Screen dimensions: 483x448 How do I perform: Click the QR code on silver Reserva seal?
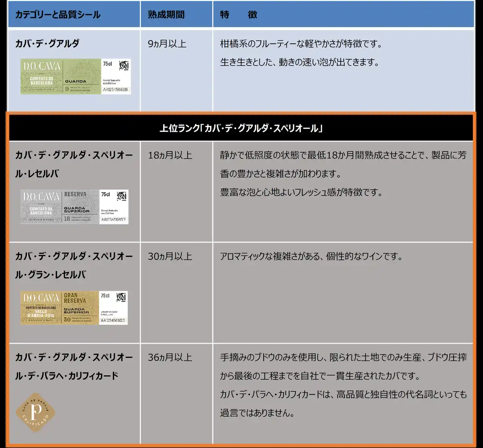pyautogui.click(x=122, y=196)
